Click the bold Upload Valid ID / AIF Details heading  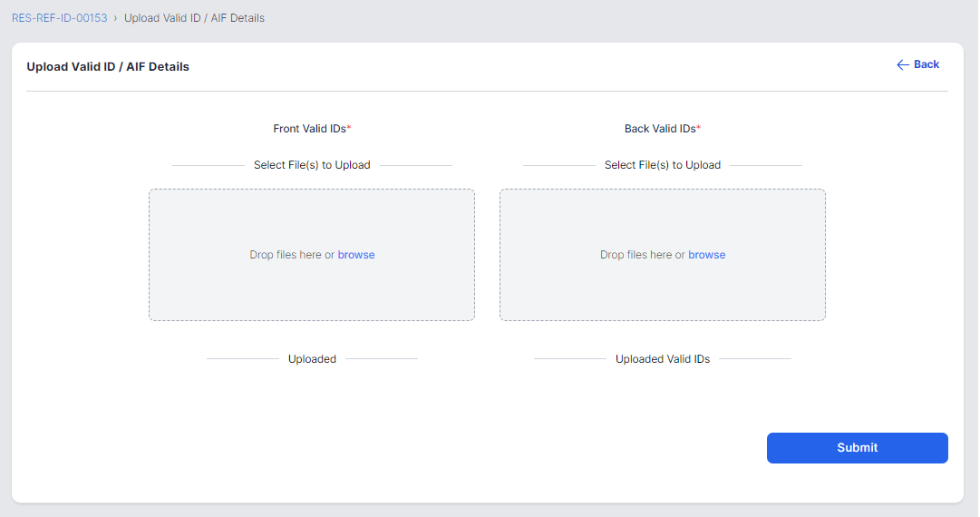point(108,67)
